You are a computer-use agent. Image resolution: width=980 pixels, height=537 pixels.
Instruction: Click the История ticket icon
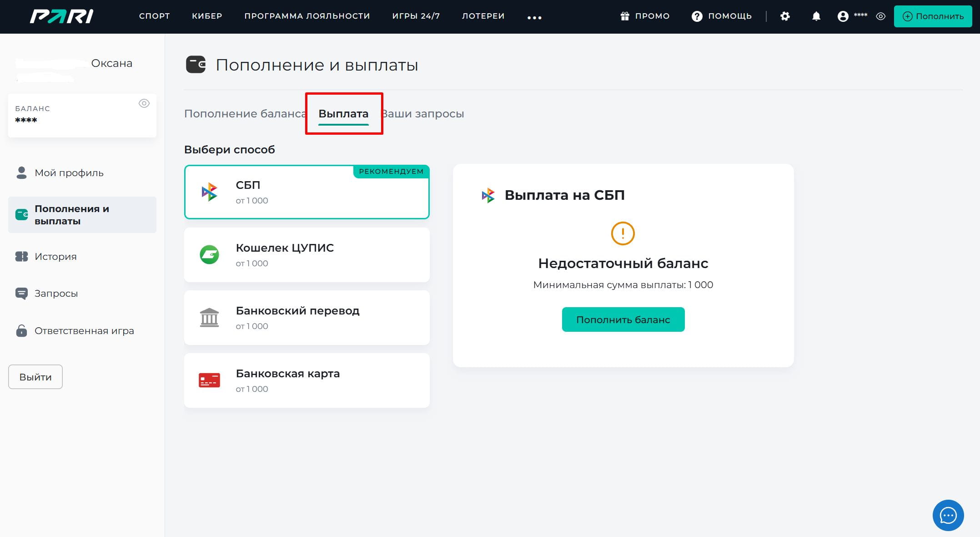pyautogui.click(x=21, y=256)
